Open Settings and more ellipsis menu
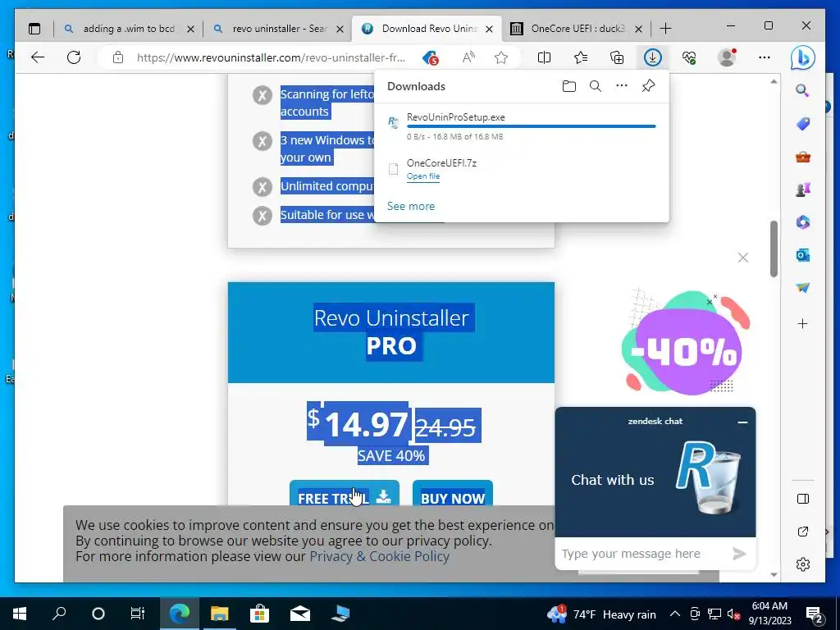The image size is (840, 630). (x=765, y=57)
